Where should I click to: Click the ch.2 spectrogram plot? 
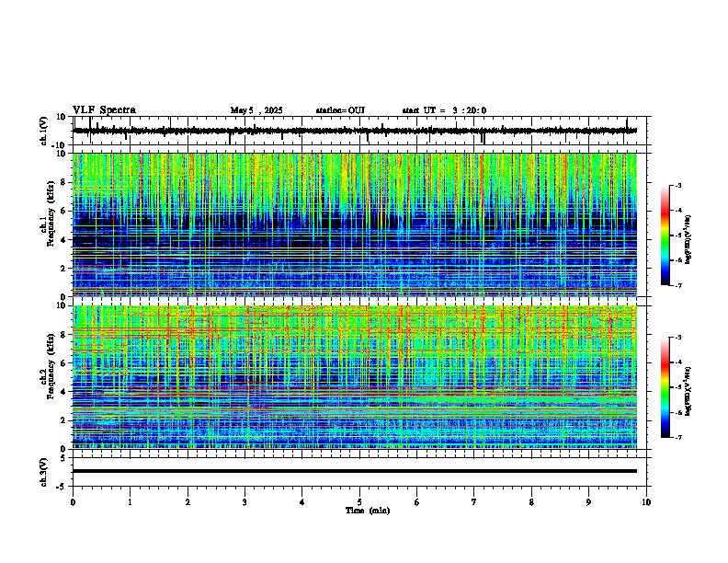click(355, 377)
